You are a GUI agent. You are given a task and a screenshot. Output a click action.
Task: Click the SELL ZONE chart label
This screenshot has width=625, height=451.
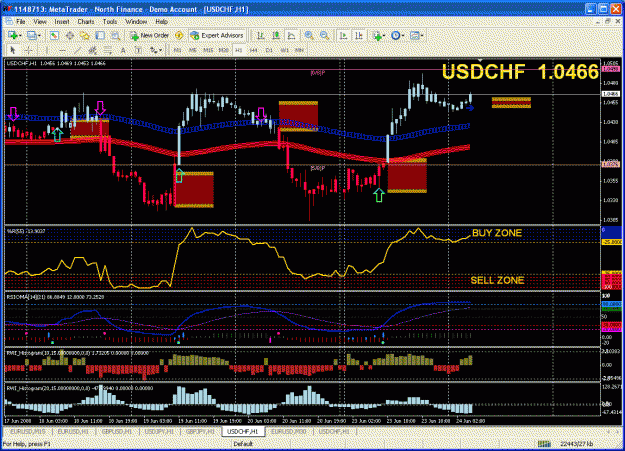click(497, 280)
